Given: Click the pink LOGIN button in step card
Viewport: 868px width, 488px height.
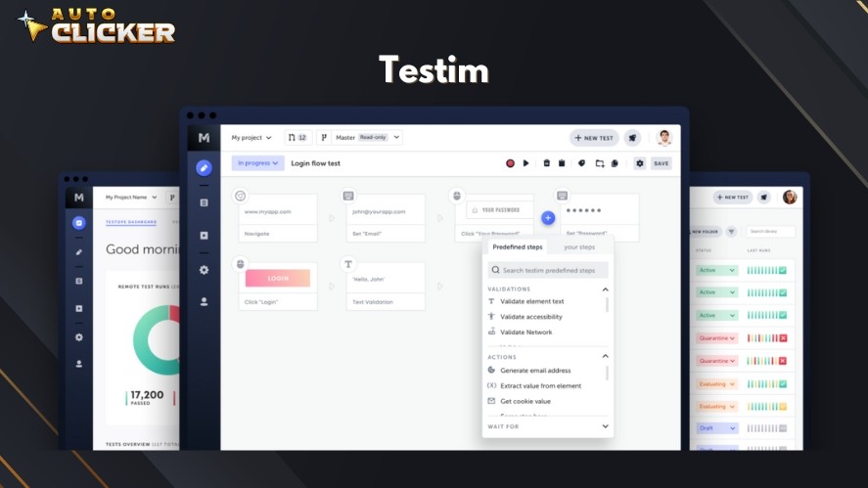Looking at the screenshot, I should pos(278,279).
